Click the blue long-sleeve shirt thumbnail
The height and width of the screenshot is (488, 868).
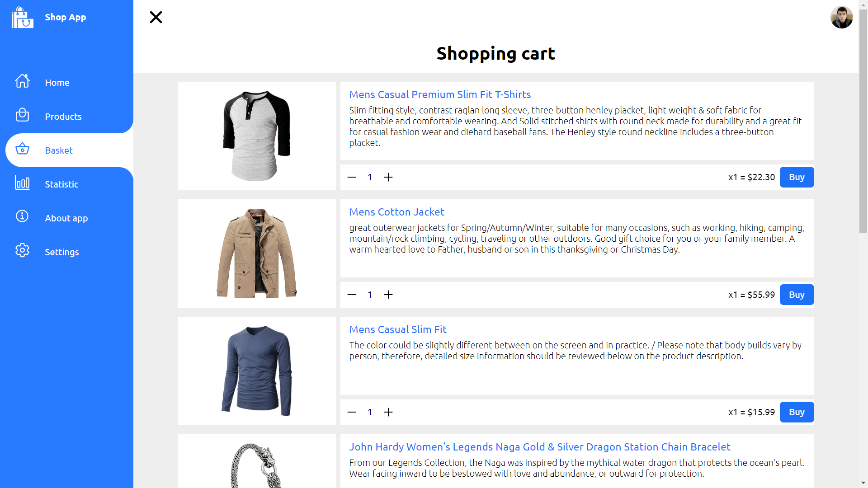tap(256, 371)
